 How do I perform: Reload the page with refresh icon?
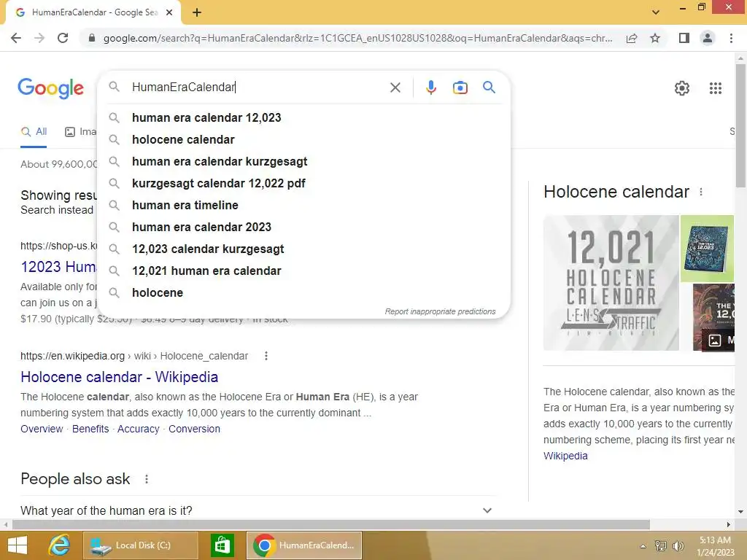click(x=63, y=38)
